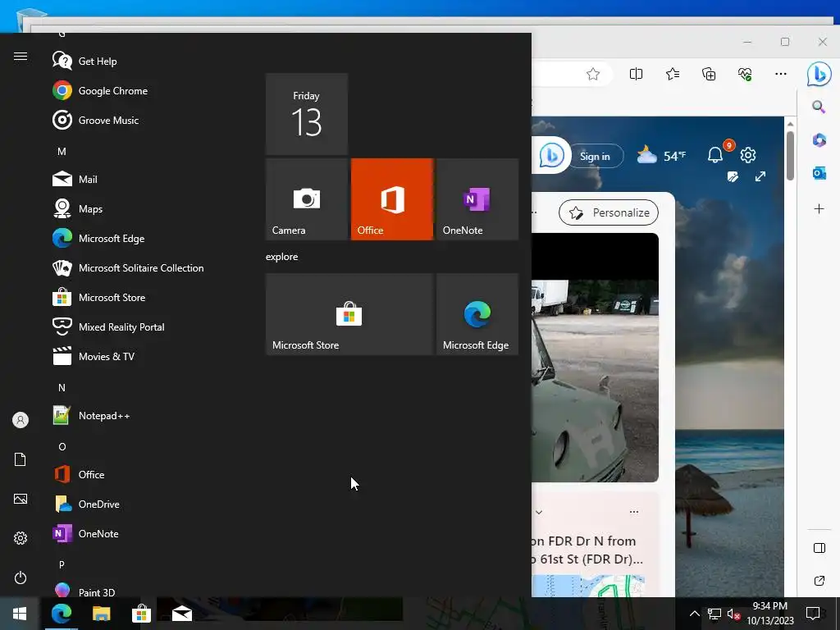The height and width of the screenshot is (630, 840).
Task: Open Settings gear in Start sidebar
Action: (x=21, y=538)
